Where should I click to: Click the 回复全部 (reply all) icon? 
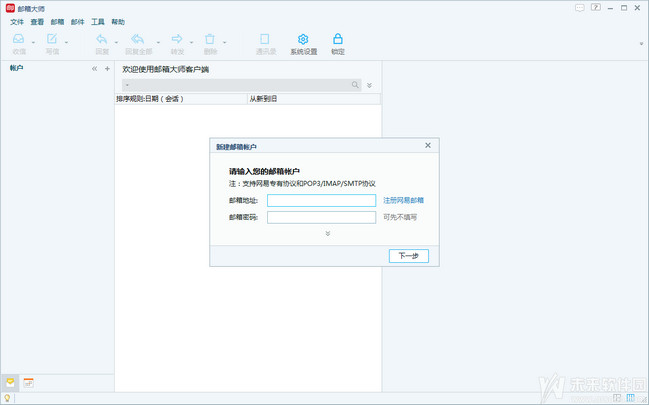pyautogui.click(x=137, y=41)
